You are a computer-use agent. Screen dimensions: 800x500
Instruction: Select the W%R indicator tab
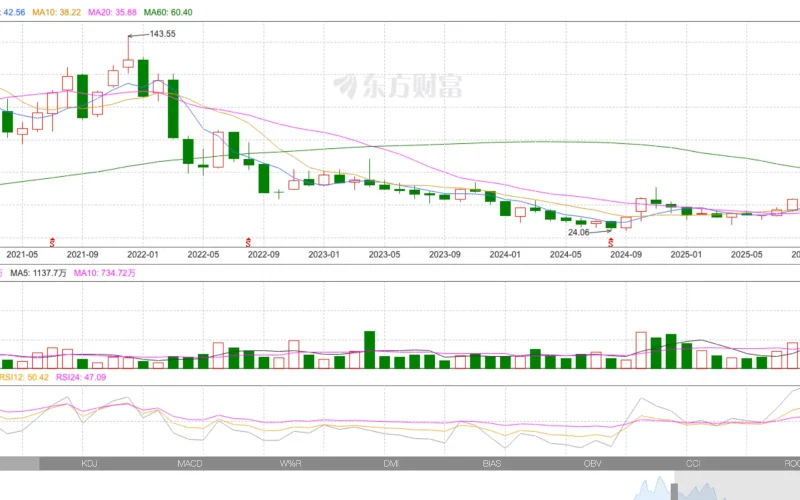pyautogui.click(x=291, y=464)
